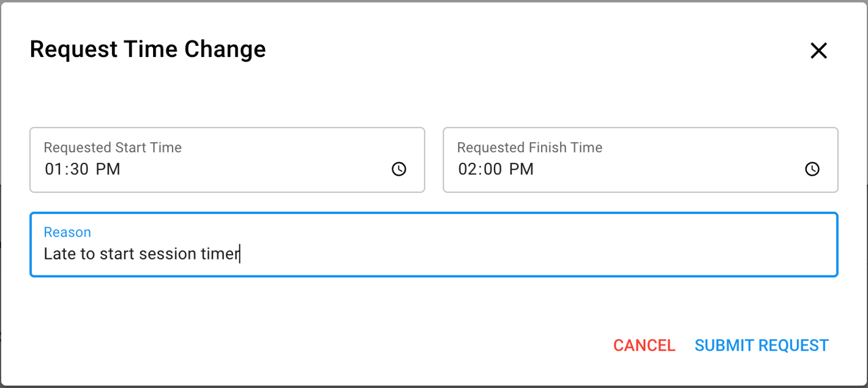Open the clock picker for Requested Finish Time
The height and width of the screenshot is (388, 868).
click(x=812, y=170)
